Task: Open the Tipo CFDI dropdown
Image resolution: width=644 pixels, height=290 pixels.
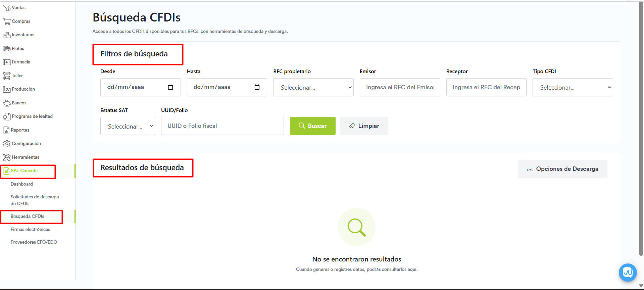Action: (573, 88)
